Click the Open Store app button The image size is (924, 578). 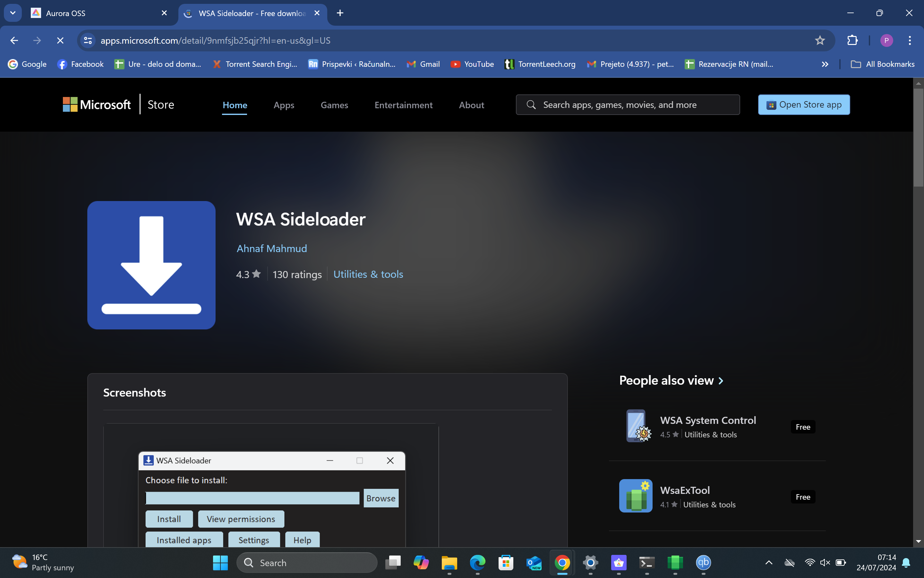click(804, 105)
